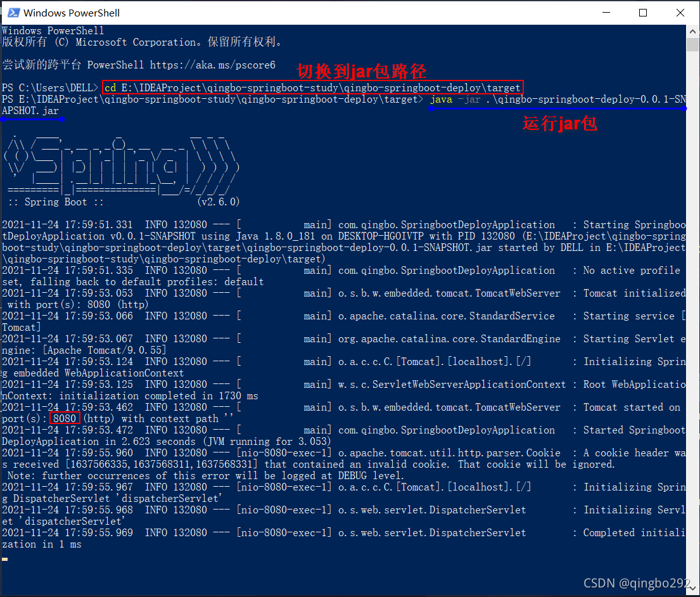Click the invalid cookie values text
This screenshot has height=597, width=700.
(x=162, y=465)
